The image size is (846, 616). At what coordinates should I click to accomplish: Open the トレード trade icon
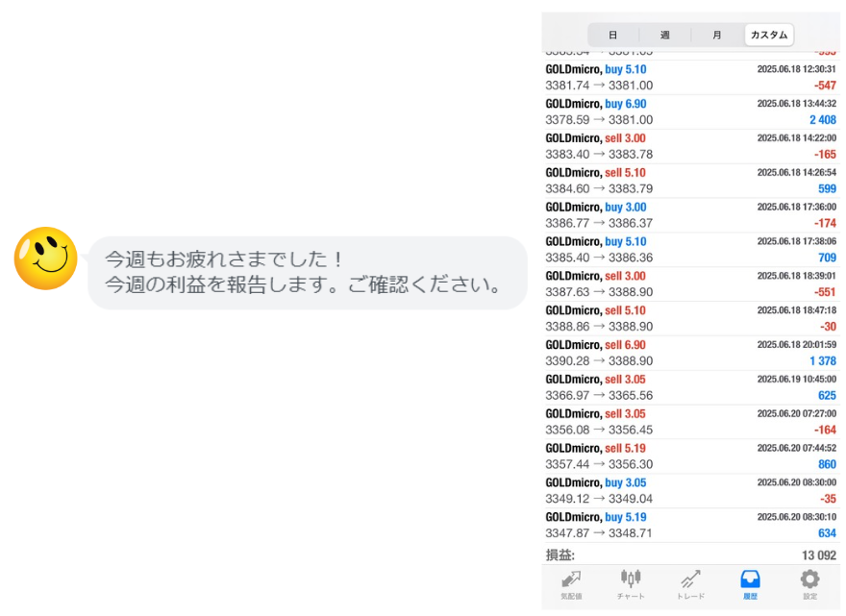pos(690,583)
